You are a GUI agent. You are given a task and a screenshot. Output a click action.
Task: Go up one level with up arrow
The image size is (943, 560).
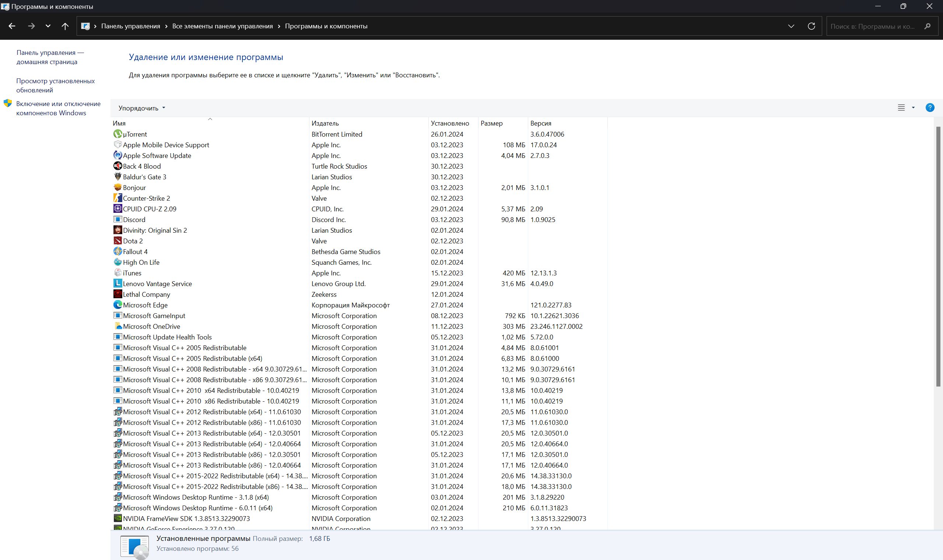pos(65,26)
